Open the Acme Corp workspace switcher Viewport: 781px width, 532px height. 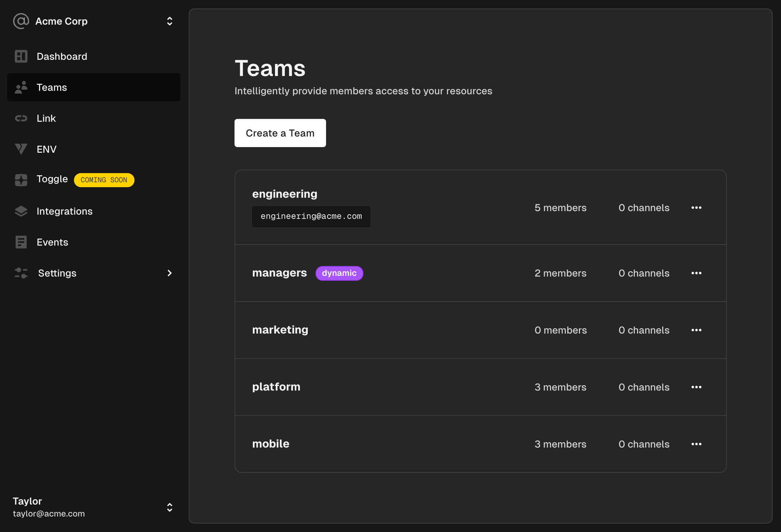(170, 21)
